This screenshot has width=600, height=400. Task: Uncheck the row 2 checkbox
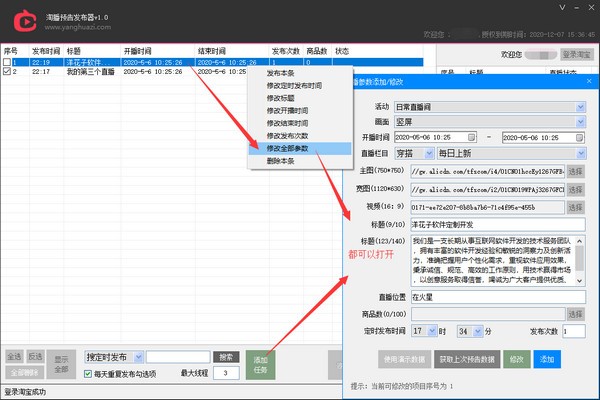[8, 72]
